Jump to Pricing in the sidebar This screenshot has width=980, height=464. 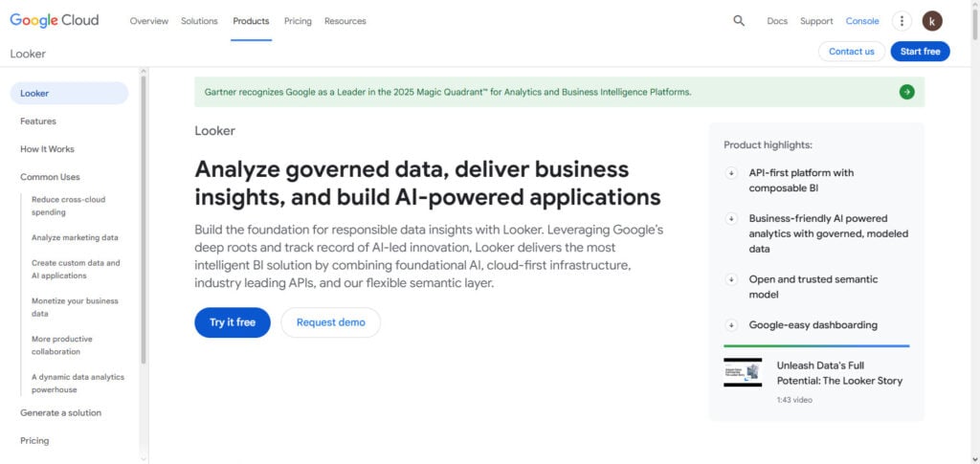tap(34, 441)
